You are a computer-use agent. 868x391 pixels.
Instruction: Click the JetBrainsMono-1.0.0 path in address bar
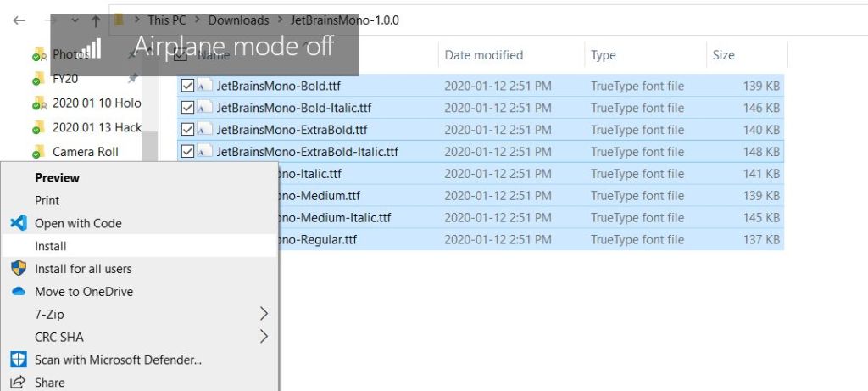tap(345, 20)
